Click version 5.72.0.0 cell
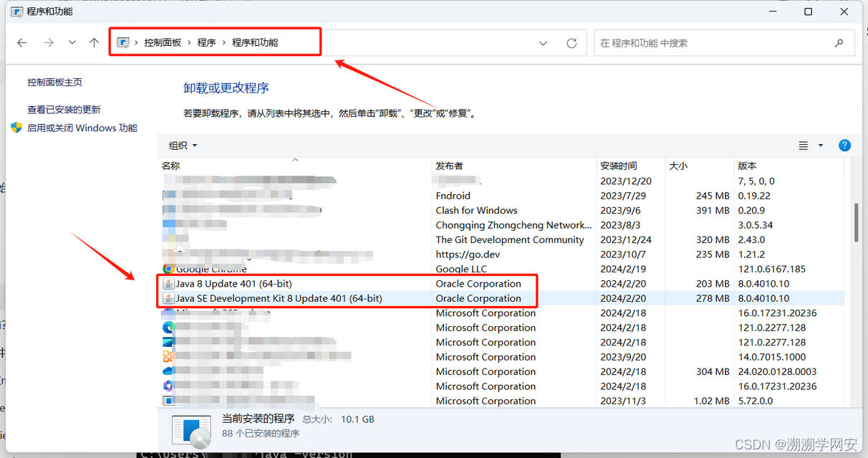The height and width of the screenshot is (458, 868). tap(756, 401)
